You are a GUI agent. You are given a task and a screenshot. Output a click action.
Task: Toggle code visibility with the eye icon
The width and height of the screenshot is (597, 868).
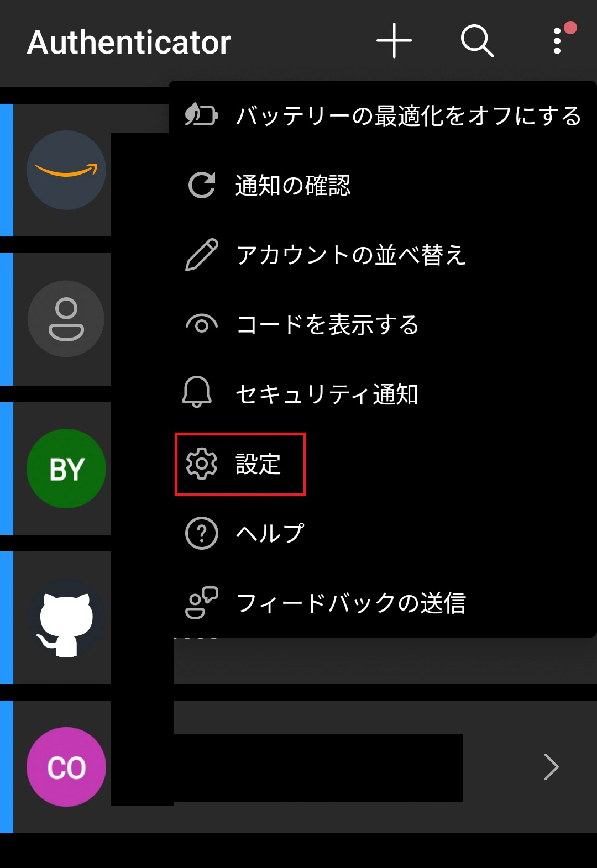click(x=202, y=324)
